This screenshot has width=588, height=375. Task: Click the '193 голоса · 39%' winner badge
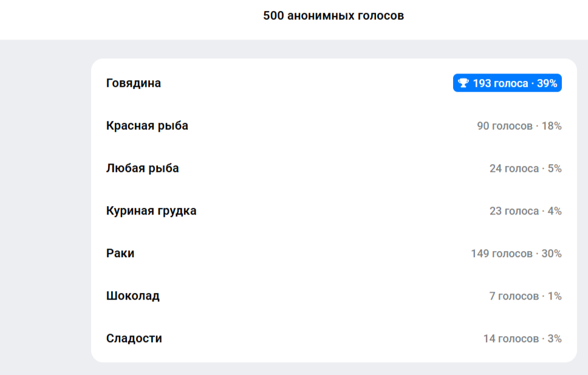coord(507,83)
